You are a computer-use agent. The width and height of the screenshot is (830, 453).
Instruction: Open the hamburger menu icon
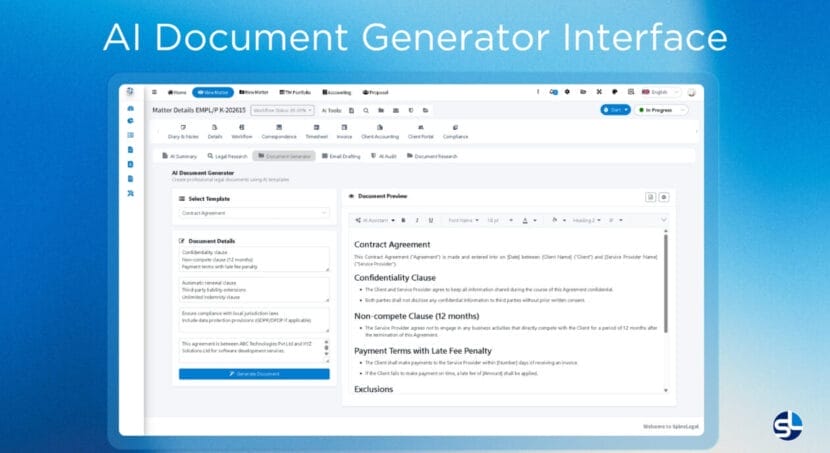155,92
